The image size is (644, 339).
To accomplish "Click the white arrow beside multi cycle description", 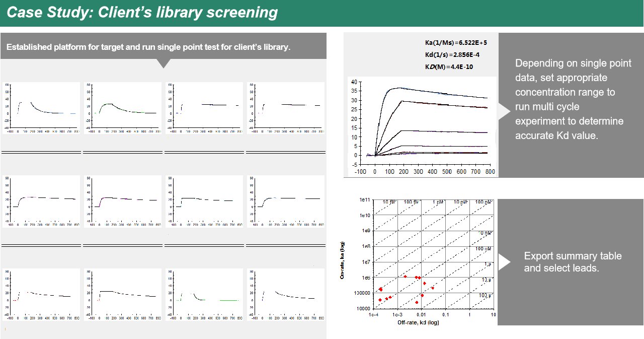I will (x=504, y=112).
